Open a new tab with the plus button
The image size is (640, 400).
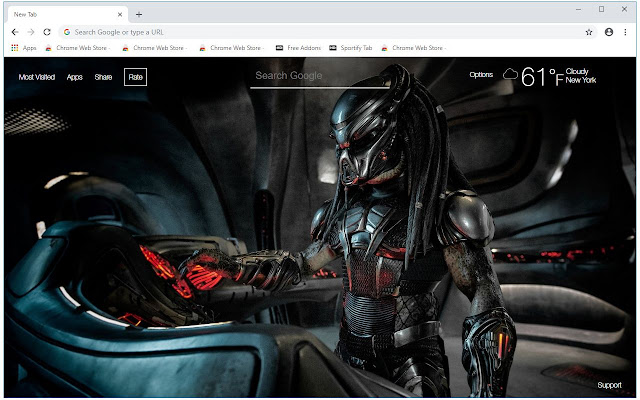139,15
